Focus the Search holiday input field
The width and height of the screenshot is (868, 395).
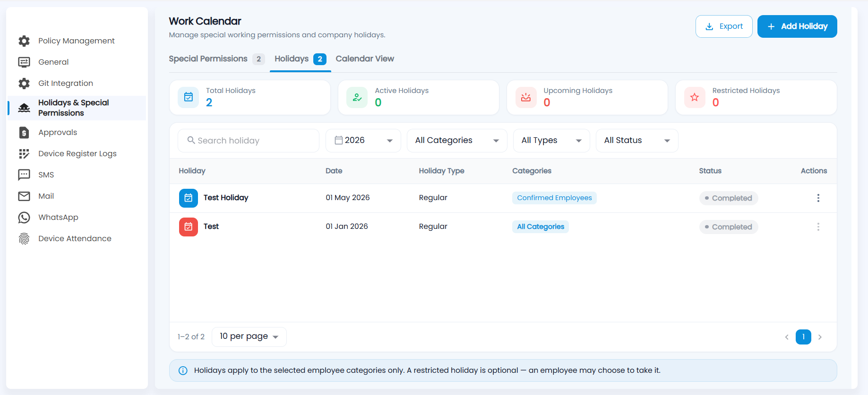pyautogui.click(x=249, y=141)
